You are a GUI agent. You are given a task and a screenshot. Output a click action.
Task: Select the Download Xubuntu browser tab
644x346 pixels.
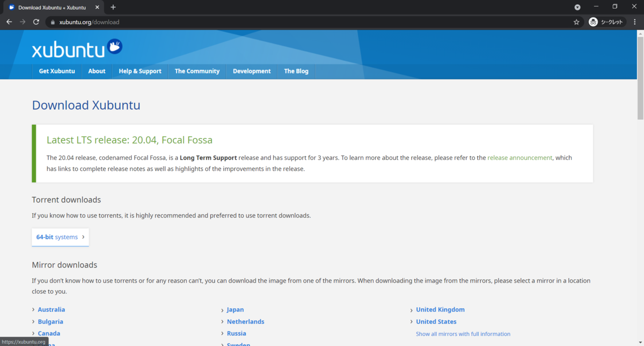[x=53, y=8]
